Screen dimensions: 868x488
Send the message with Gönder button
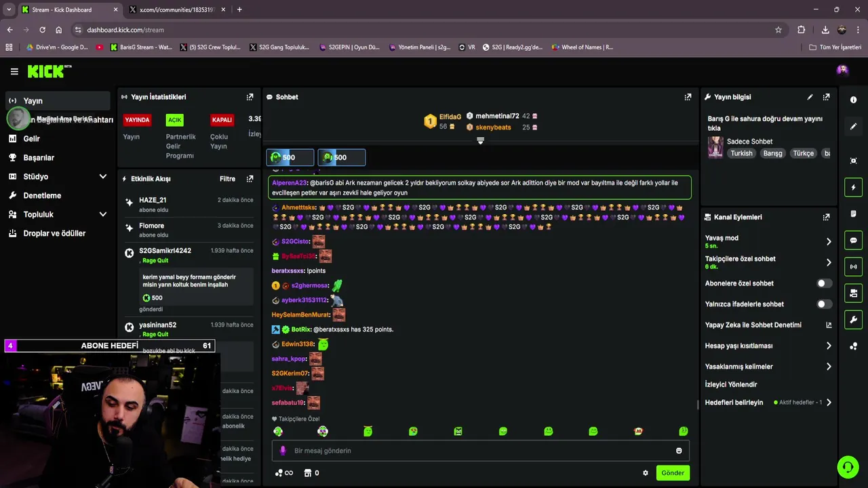click(673, 473)
